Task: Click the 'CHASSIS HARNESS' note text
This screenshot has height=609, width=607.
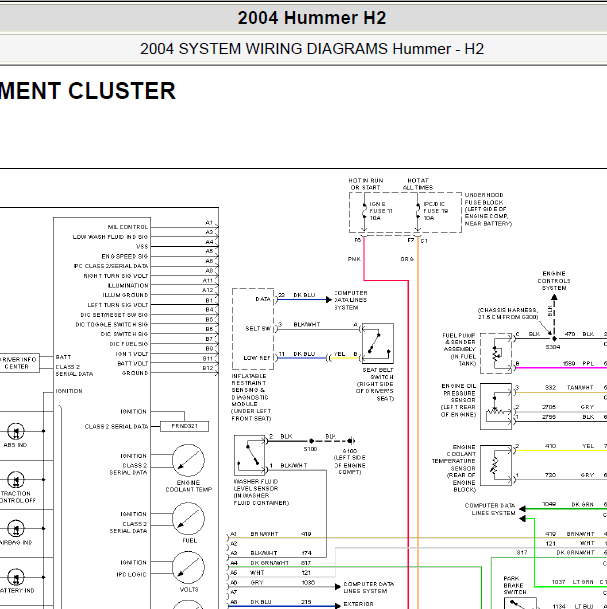Action: pyautogui.click(x=508, y=313)
